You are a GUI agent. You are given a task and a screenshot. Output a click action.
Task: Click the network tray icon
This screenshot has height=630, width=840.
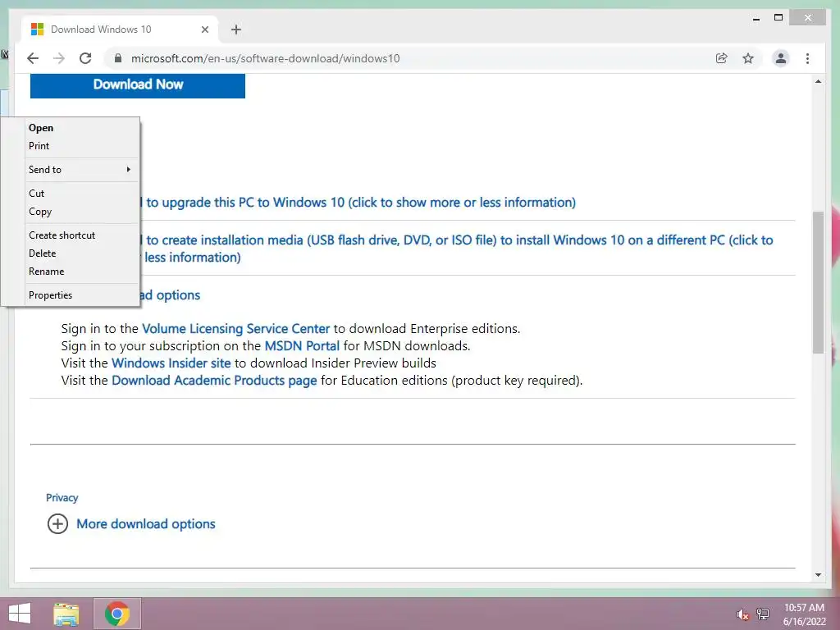[763, 614]
